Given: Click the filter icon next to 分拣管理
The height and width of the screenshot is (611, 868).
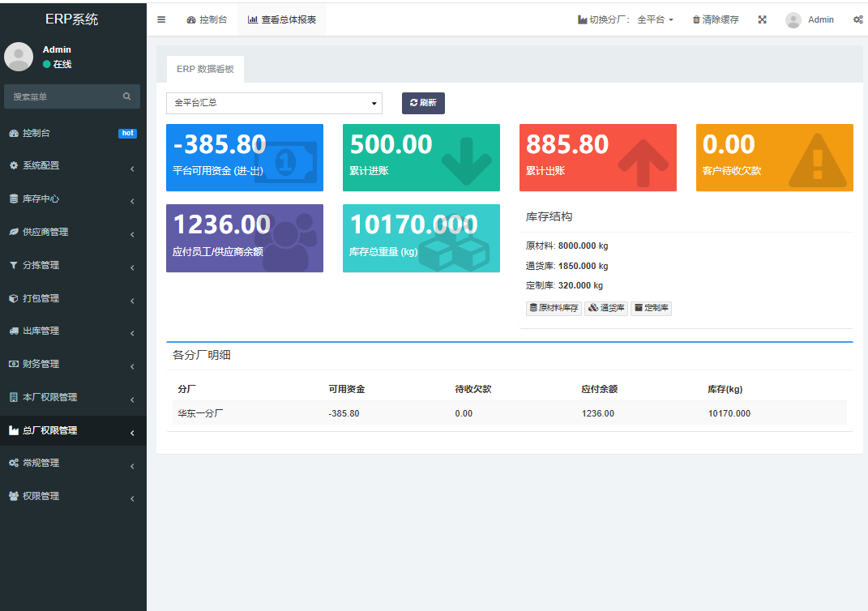Looking at the screenshot, I should click(14, 265).
